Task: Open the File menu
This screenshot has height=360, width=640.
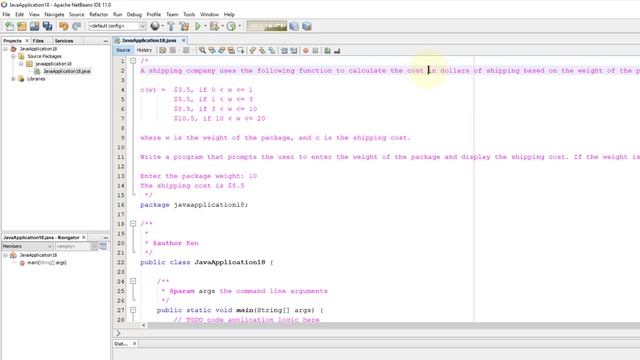Action: (x=6, y=14)
